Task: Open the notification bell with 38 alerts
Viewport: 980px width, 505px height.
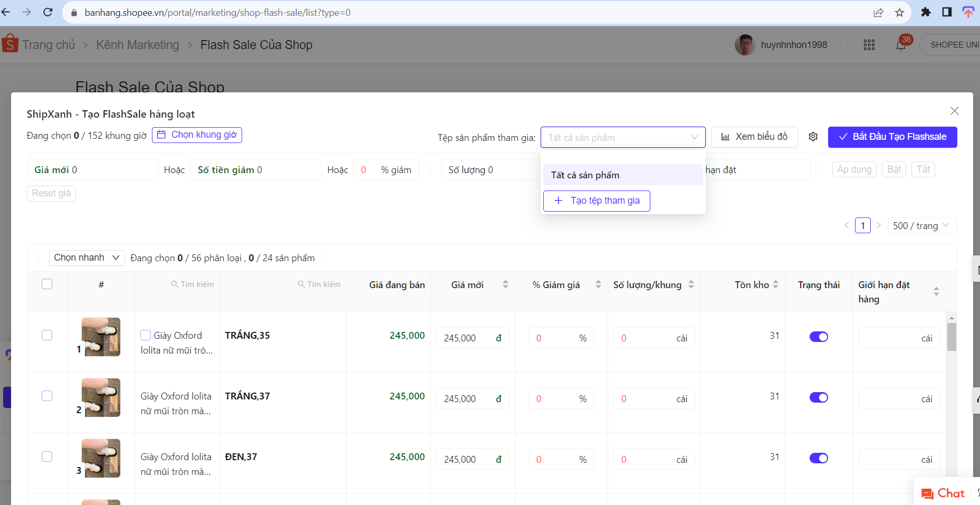Action: pyautogui.click(x=901, y=44)
